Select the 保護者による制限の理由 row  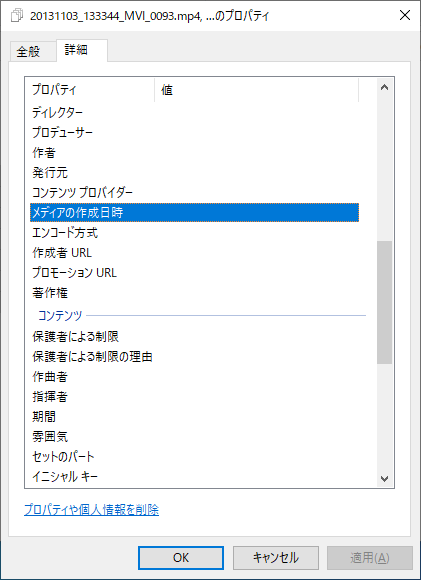[x=194, y=357]
